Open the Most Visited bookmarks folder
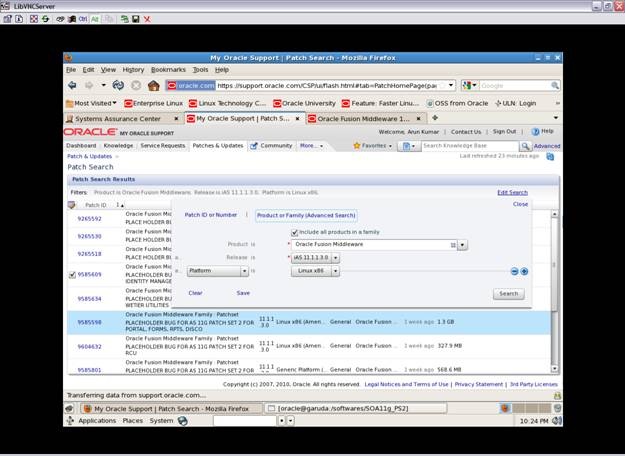625x456 pixels. point(91,103)
